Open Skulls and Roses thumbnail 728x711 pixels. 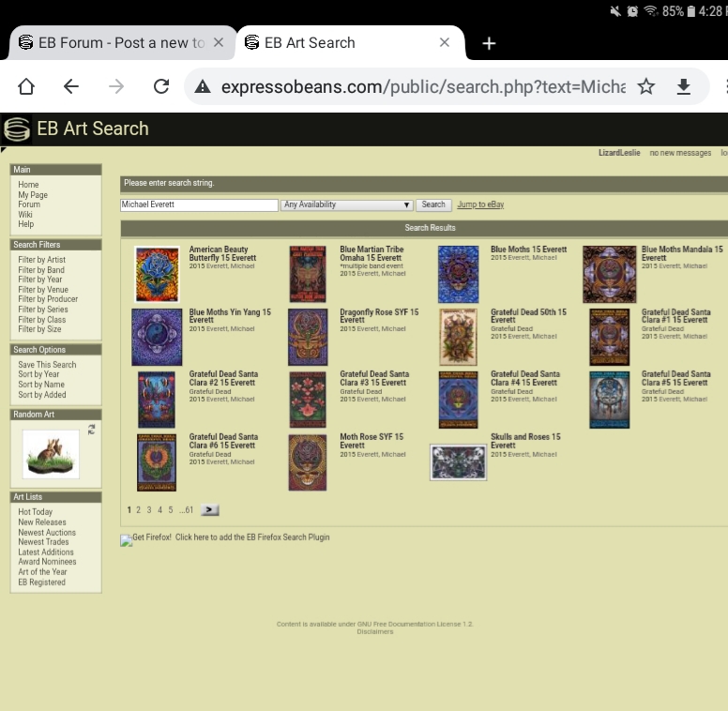(458, 462)
